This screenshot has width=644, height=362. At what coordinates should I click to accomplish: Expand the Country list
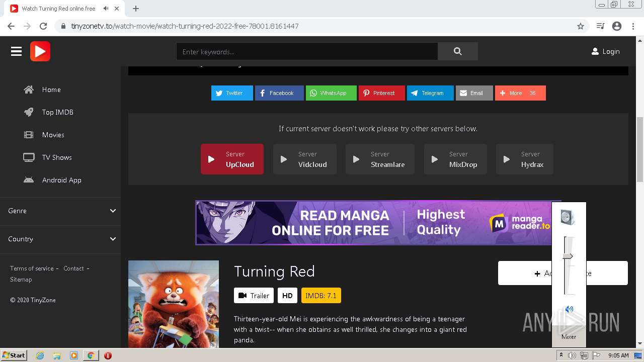point(60,239)
